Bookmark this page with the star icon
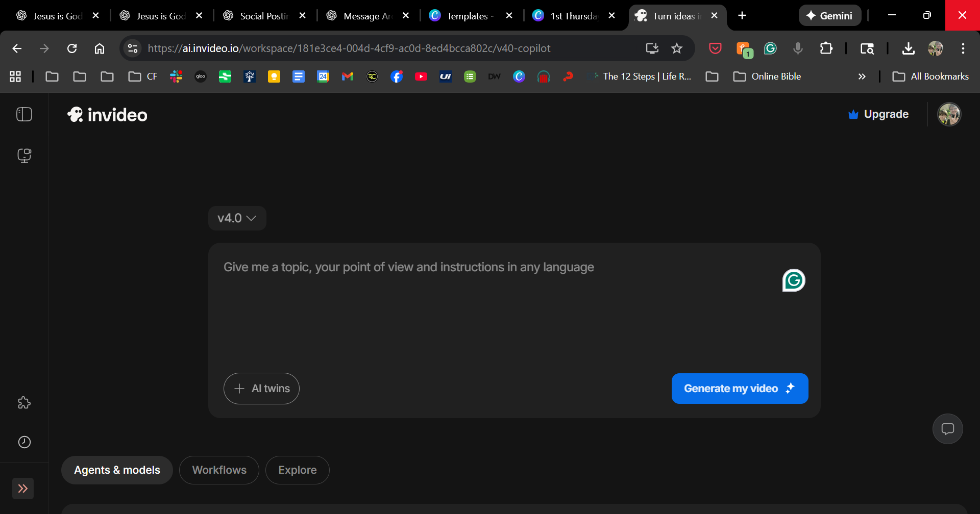The image size is (980, 514). pyautogui.click(x=676, y=48)
